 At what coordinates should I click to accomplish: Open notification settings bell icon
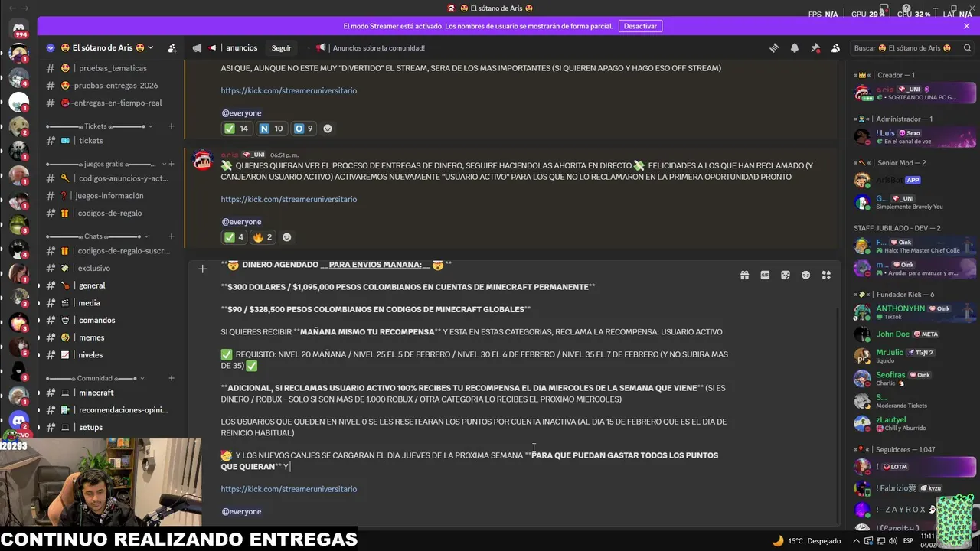795,48
